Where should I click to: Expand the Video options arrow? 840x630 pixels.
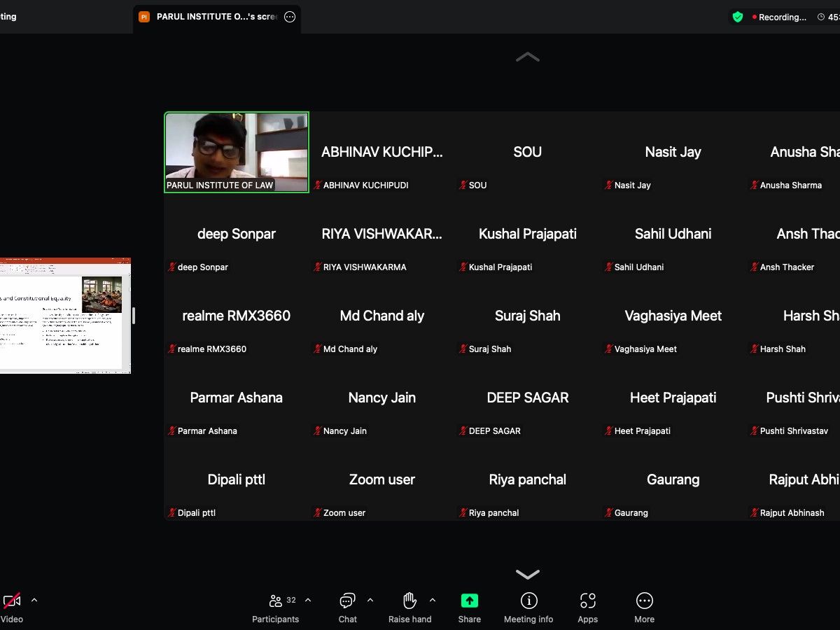tap(34, 600)
